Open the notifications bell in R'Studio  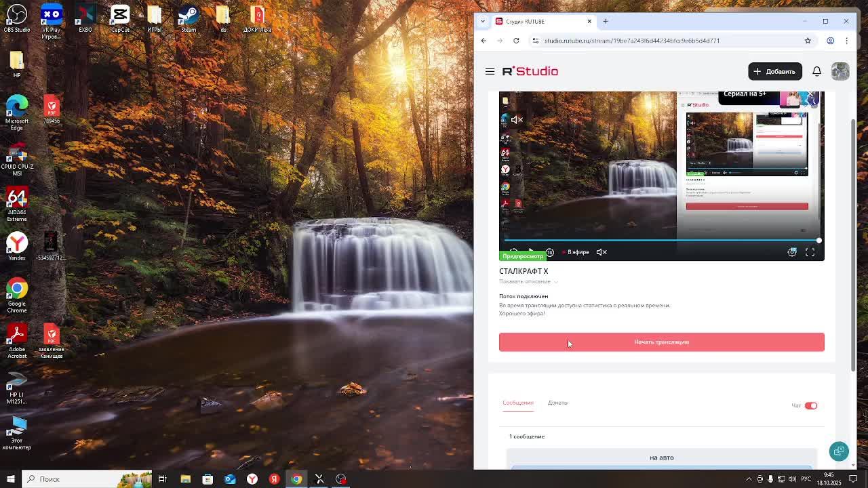[x=816, y=71]
